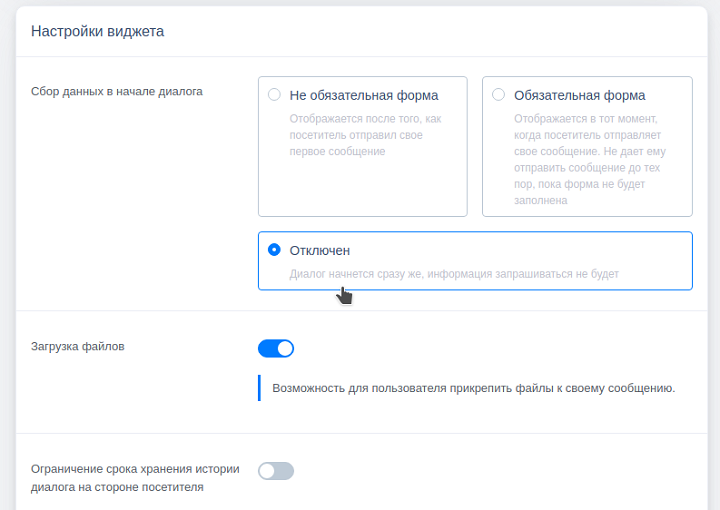Image resolution: width=720 pixels, height=510 pixels.
Task: Enable the history storage limit switch
Action: tap(276, 471)
